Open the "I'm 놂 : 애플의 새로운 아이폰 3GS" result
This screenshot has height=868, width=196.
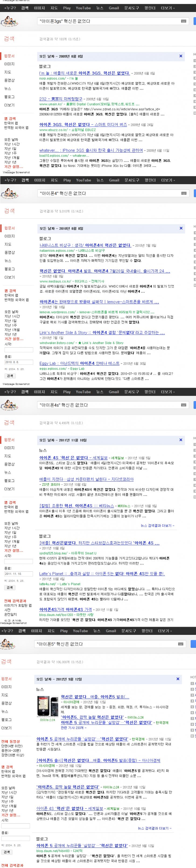pos(84,73)
